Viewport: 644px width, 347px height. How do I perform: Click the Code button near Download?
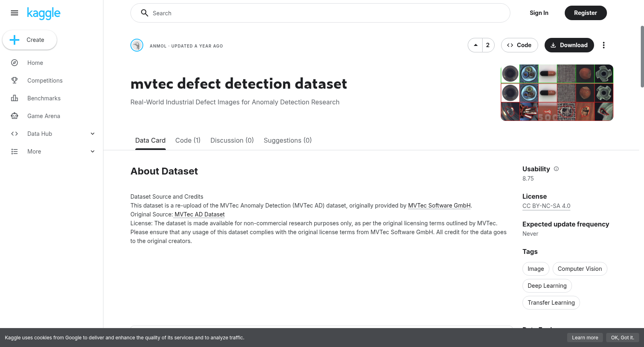click(x=520, y=45)
